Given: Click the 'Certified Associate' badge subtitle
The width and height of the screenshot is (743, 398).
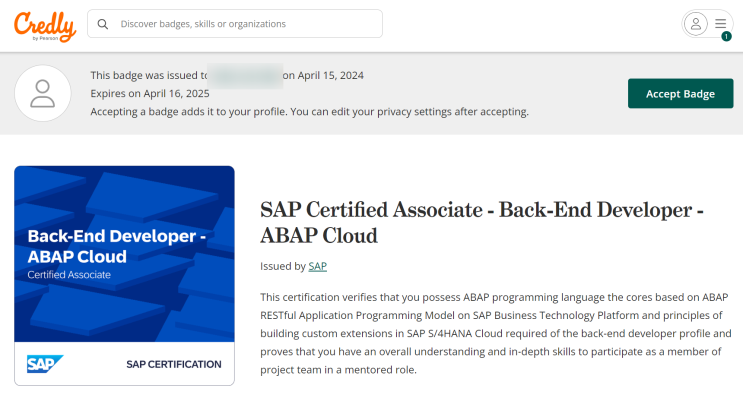Looking at the screenshot, I should [69, 275].
